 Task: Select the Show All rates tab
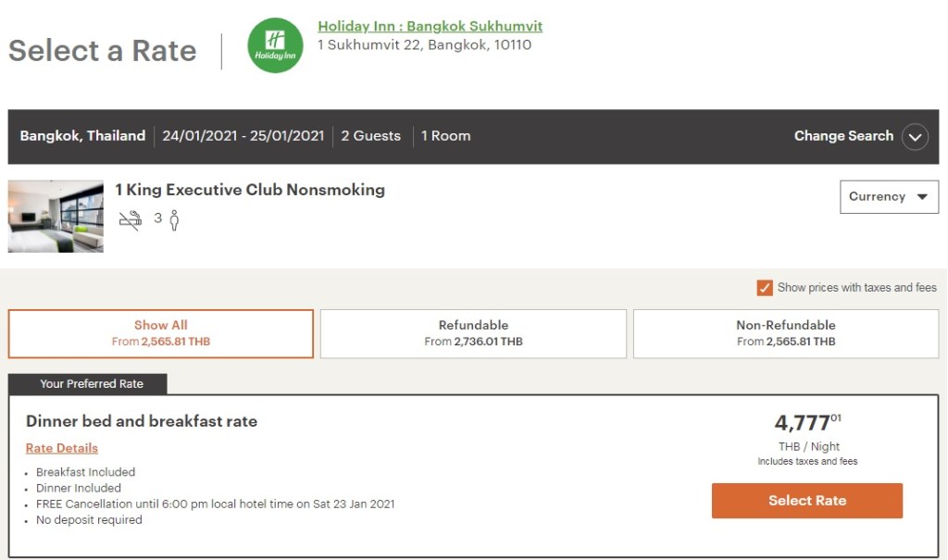coord(161,333)
